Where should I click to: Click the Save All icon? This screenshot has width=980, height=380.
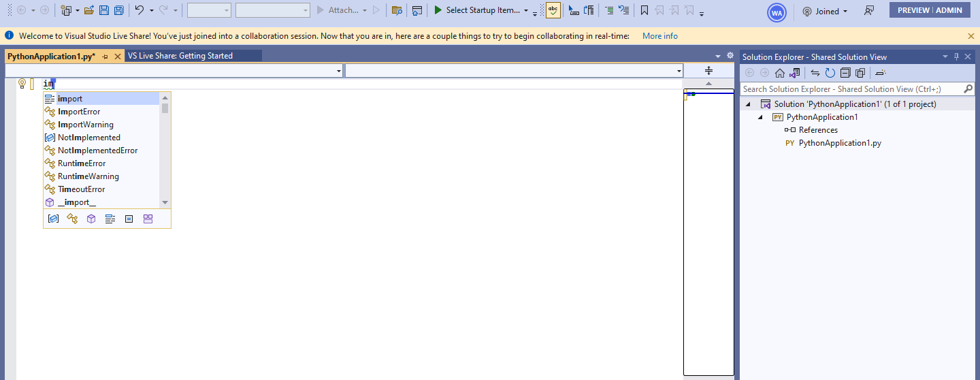(x=119, y=10)
